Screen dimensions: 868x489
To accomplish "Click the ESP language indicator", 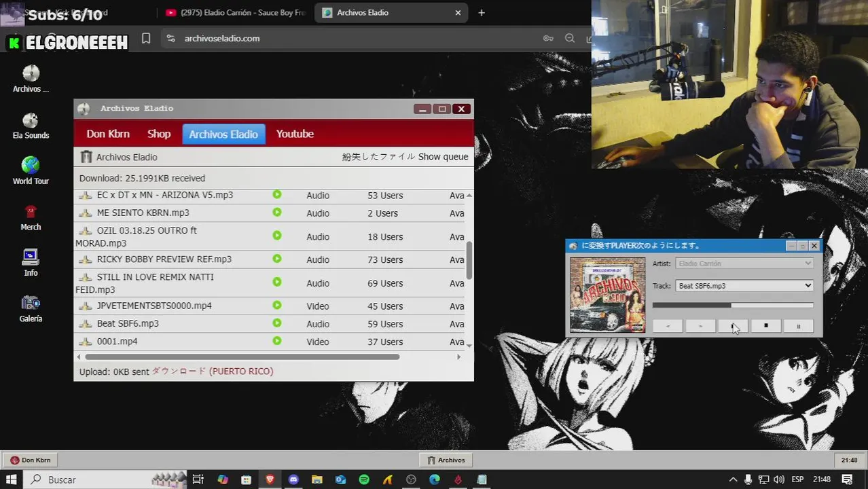I will tap(797, 479).
